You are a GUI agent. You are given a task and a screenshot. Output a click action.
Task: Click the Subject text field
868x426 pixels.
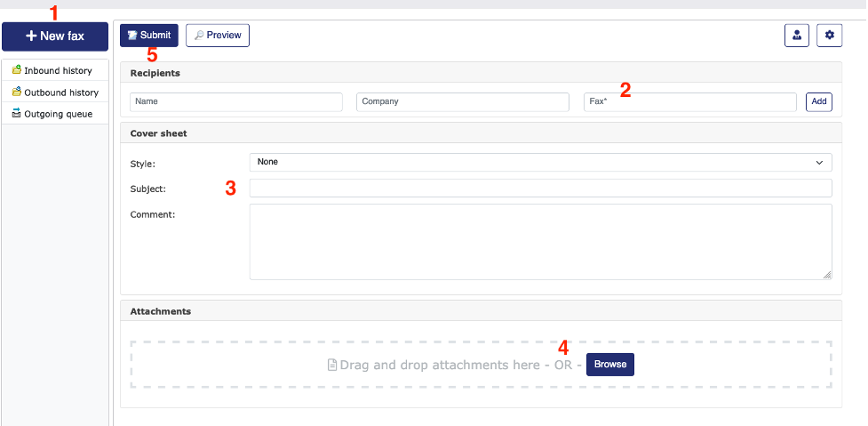(540, 189)
